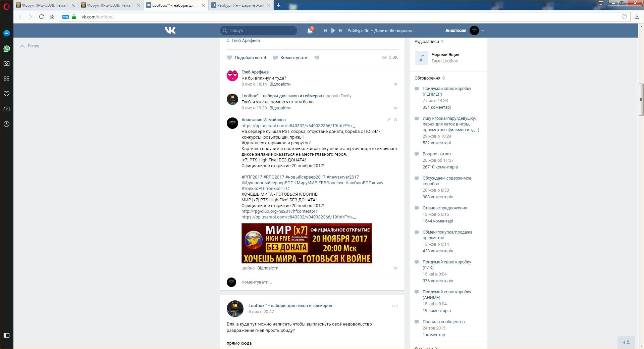Open the #РПГ2017 hashtag
The image size is (644, 349).
(252, 177)
